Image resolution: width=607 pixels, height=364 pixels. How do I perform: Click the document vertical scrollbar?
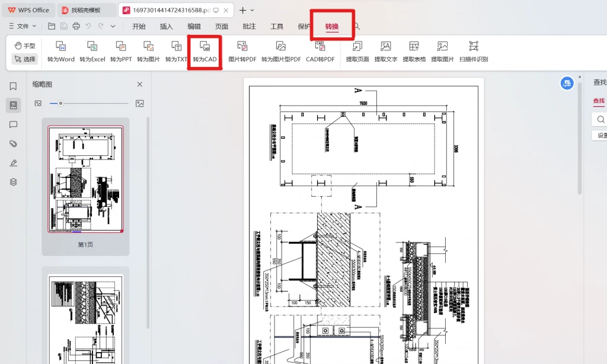(580, 138)
